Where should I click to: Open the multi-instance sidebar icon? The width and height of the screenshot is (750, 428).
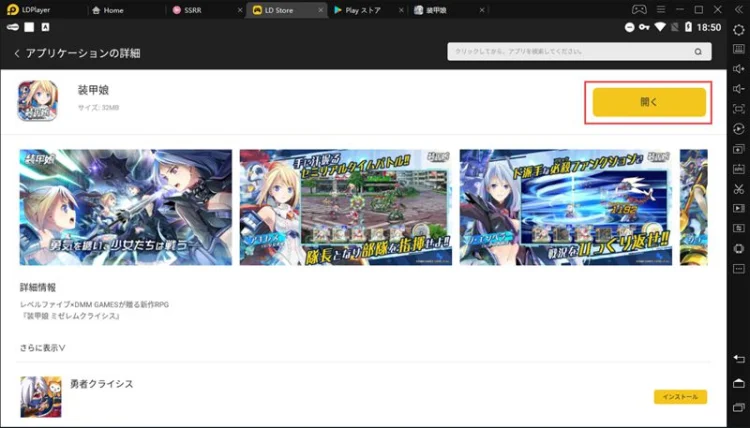(739, 149)
